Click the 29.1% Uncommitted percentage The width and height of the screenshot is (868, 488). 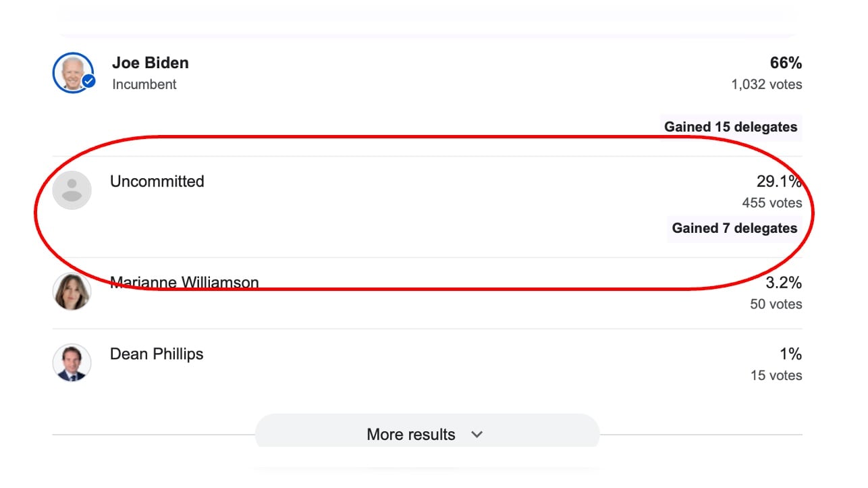[779, 181]
